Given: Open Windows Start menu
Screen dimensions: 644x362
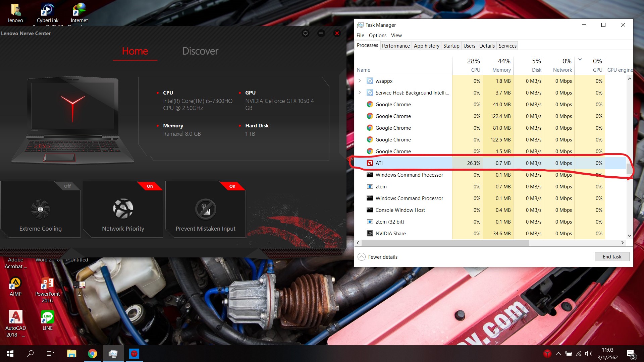Looking at the screenshot, I should [x=10, y=354].
